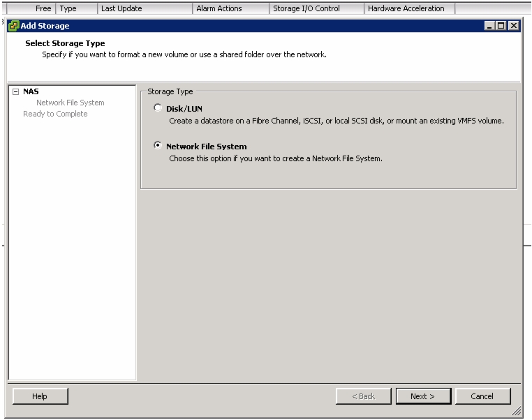532x420 pixels.
Task: Select Ready to Complete wizard step
Action: (x=55, y=114)
